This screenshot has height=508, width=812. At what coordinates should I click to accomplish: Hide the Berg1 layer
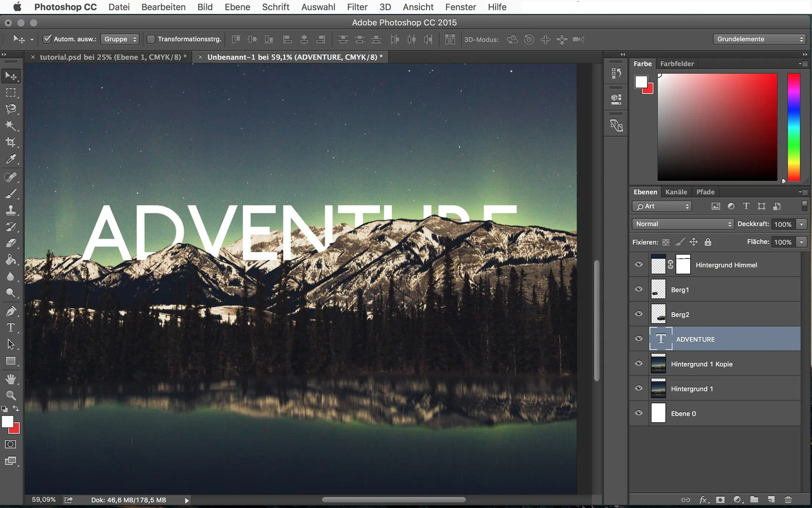(x=639, y=289)
